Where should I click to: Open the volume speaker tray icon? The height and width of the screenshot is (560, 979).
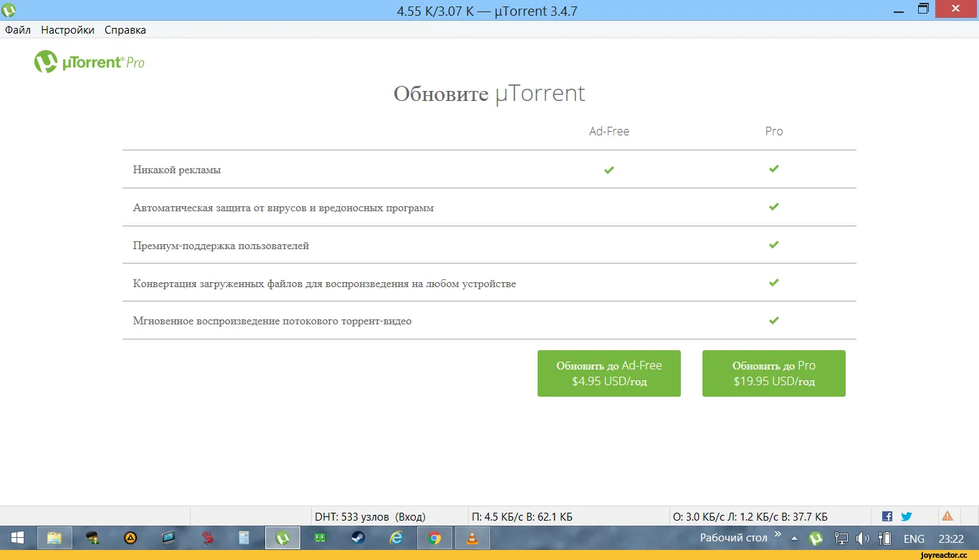pos(863,539)
